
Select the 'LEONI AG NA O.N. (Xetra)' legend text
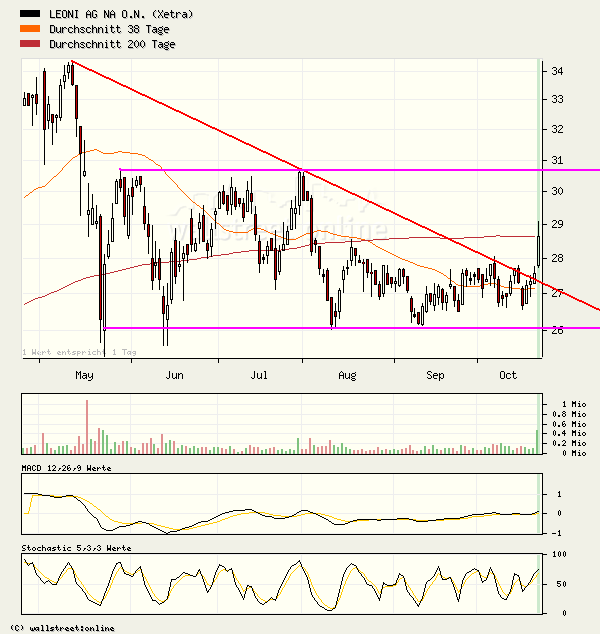click(121, 14)
